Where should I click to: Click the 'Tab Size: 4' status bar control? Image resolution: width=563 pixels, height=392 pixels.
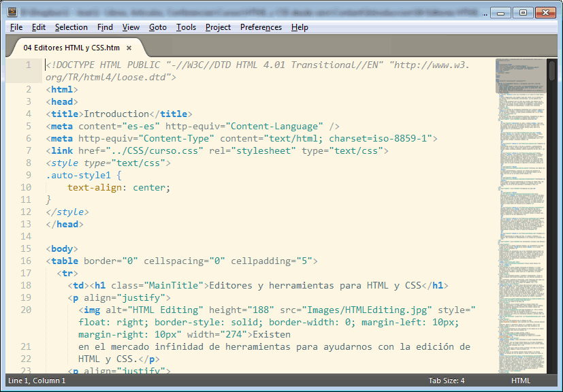pos(446,380)
